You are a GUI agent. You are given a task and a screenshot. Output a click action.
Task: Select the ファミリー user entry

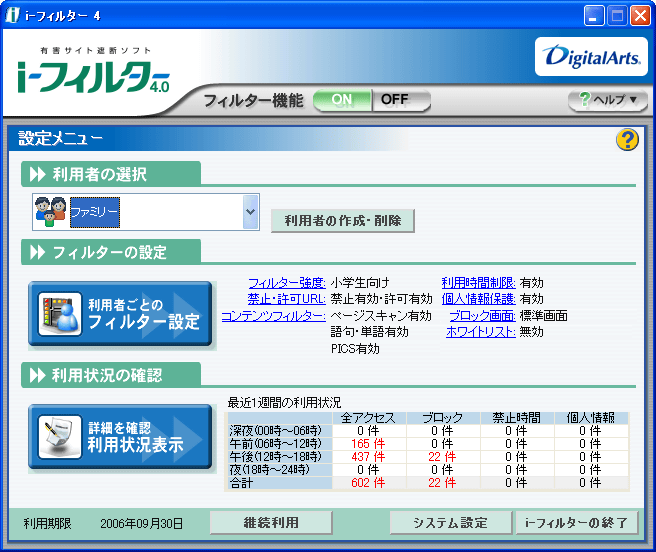pyautogui.click(x=95, y=212)
